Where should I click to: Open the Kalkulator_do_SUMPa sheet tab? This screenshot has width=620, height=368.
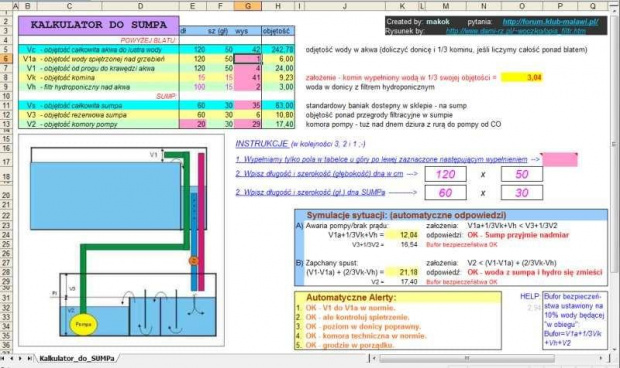tap(77, 358)
